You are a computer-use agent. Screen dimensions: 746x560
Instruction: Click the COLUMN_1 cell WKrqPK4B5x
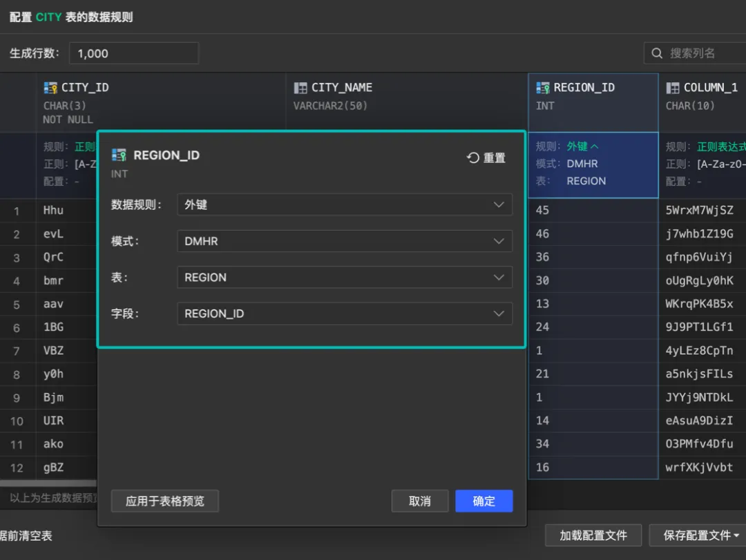click(x=699, y=304)
